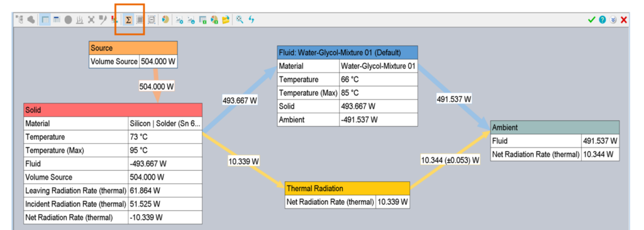Click the 493.667 W arrow label
Viewport: 644px width, 230px height.
(x=239, y=100)
